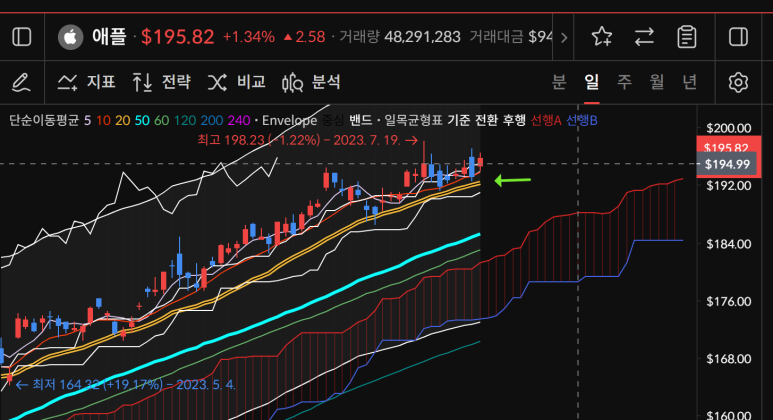The image size is (773, 420).
Task: Open the 지표 indicators menu
Action: click(86, 82)
